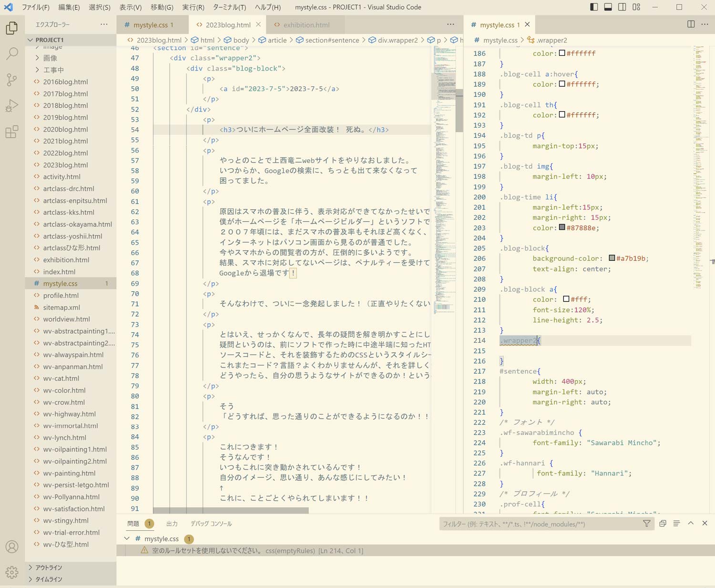Toggle the secondary sidebar layout button
The width and height of the screenshot is (715, 588).
622,7
